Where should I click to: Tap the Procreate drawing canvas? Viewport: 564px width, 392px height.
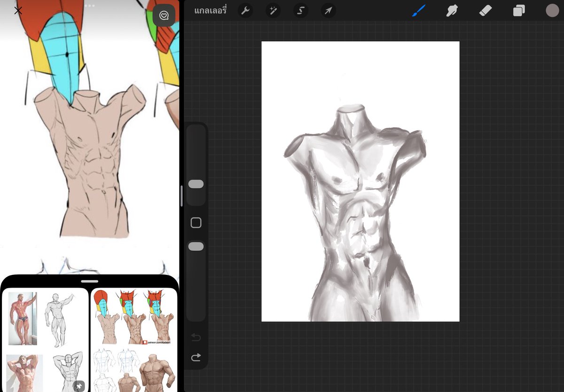point(360,181)
